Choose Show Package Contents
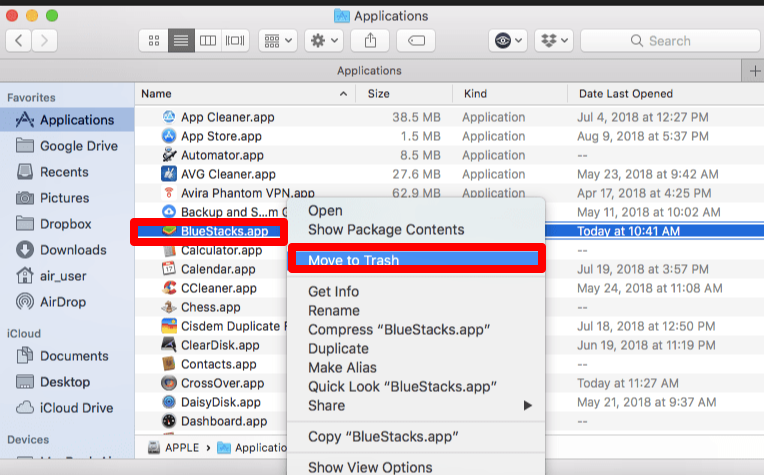This screenshot has width=764, height=475. [416, 229]
